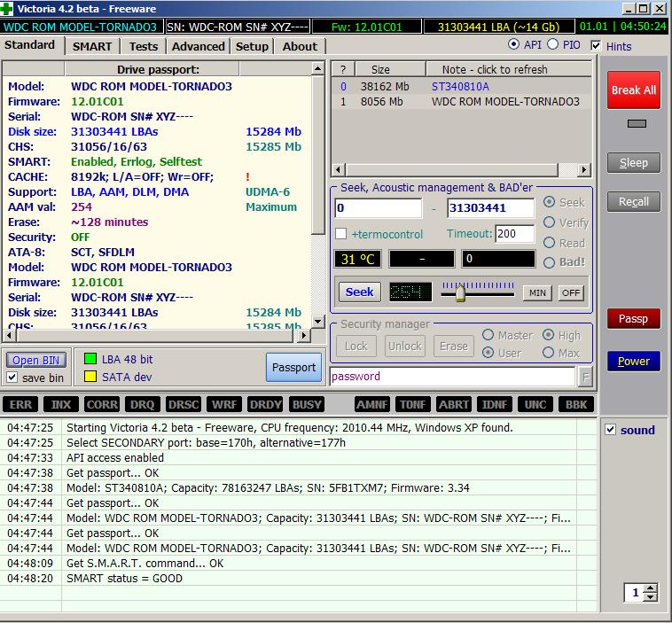The image size is (672, 623).
Task: Click the Recall button
Action: (633, 202)
